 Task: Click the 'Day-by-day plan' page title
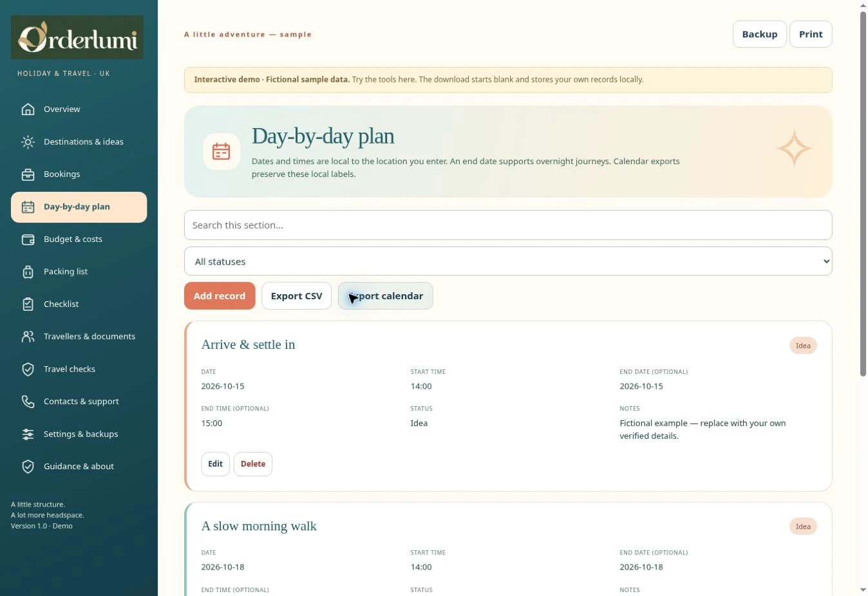323,136
